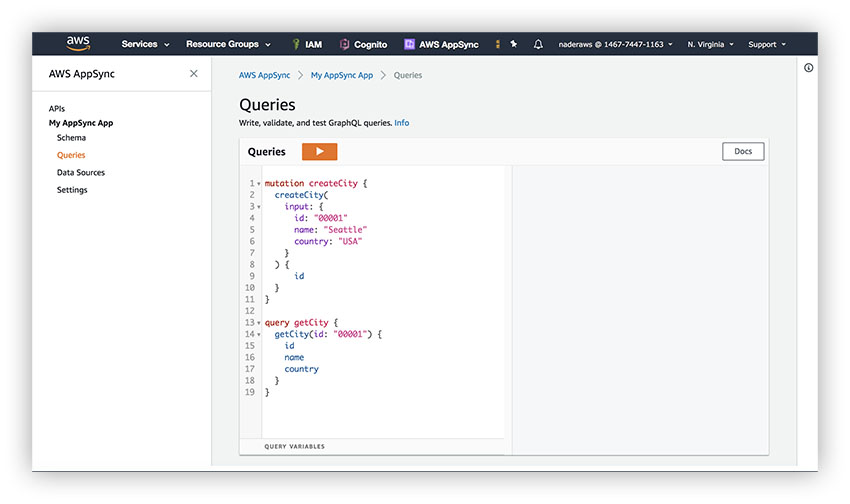The image size is (850, 504).
Task: Open the N. Virginia region dropdown
Action: [x=710, y=44]
